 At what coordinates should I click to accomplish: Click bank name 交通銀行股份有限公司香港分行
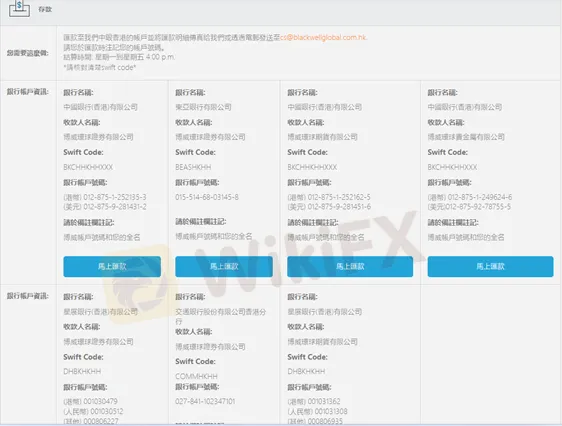point(220,316)
